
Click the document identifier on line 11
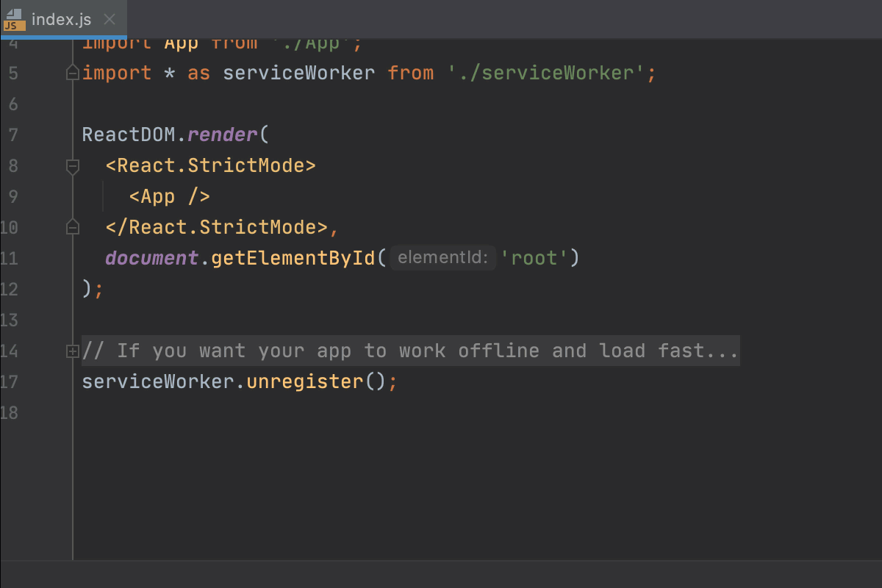click(151, 257)
